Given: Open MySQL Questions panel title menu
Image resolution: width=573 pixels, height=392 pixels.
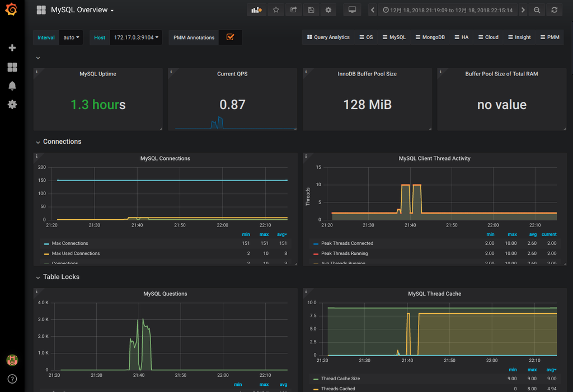Looking at the screenshot, I should [165, 294].
